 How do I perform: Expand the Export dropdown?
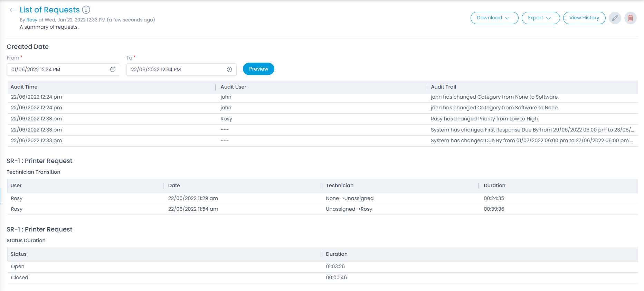click(x=540, y=18)
